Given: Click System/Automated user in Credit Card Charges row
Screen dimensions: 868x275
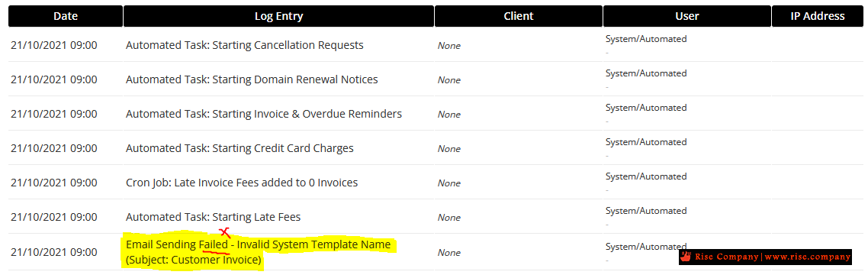Looking at the screenshot, I should (646, 142).
